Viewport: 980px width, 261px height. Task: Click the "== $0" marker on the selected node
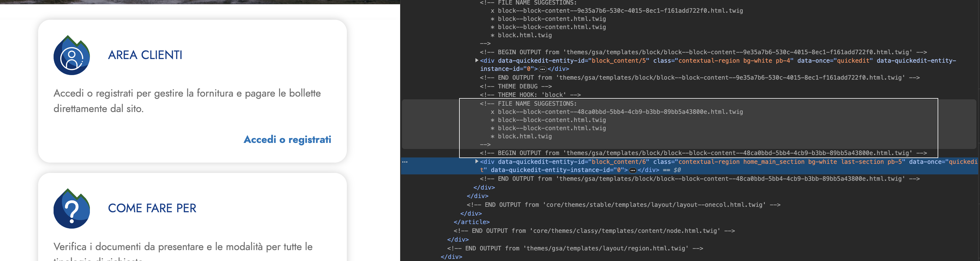(x=672, y=170)
